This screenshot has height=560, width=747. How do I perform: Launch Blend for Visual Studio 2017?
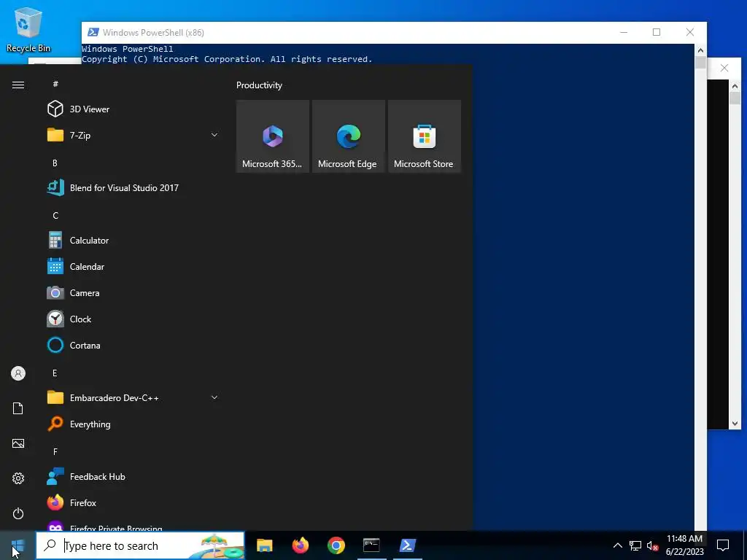pyautogui.click(x=133, y=187)
